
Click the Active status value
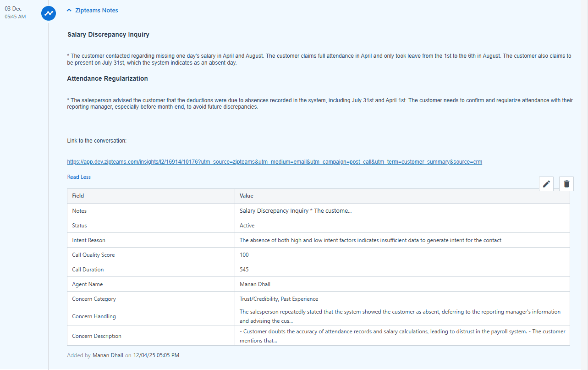[247, 226]
